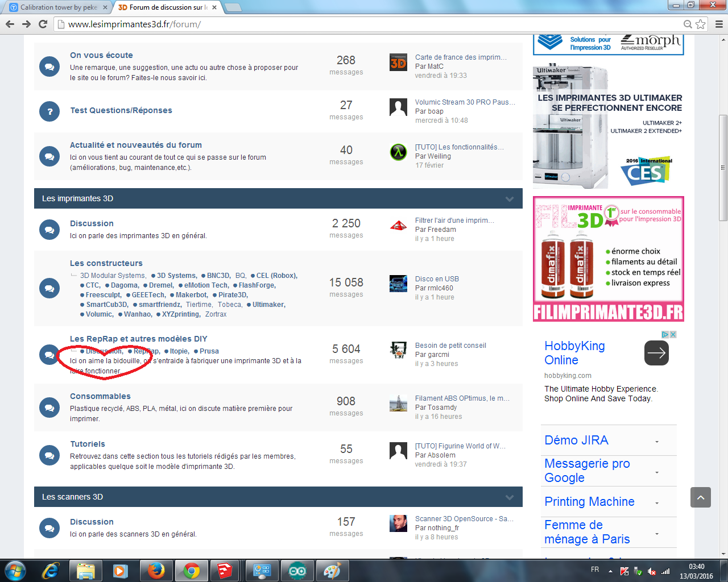Click the forum icon beside Les constructeurs
The height and width of the screenshot is (582, 728).
(x=49, y=288)
